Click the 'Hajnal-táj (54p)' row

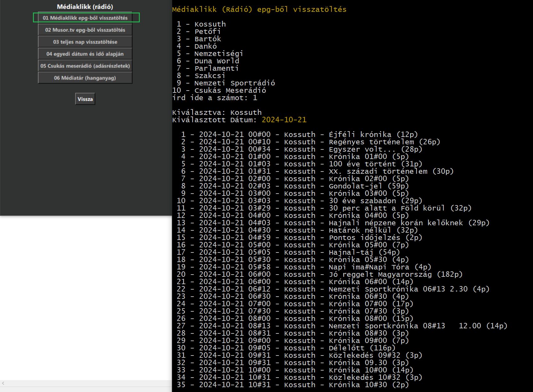pyautogui.click(x=288, y=252)
